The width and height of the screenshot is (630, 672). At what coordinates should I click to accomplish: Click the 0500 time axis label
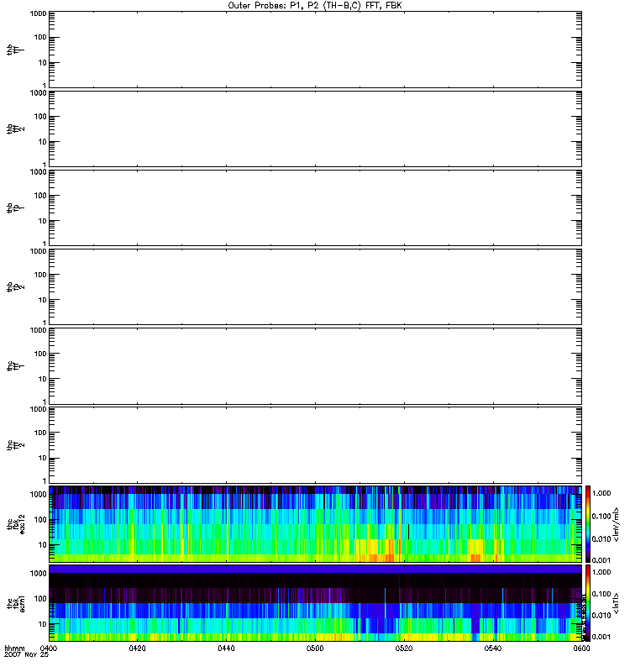click(x=315, y=648)
